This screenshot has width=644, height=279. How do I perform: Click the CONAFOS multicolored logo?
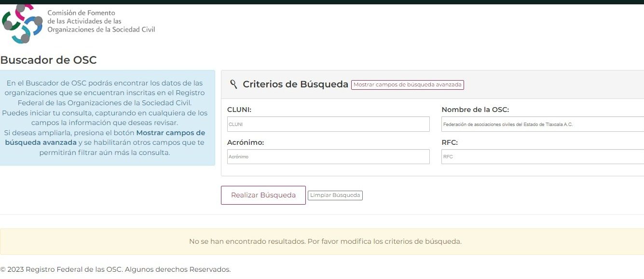coord(22,23)
